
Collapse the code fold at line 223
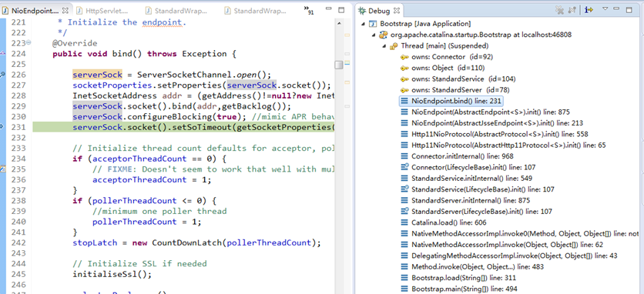[29, 42]
